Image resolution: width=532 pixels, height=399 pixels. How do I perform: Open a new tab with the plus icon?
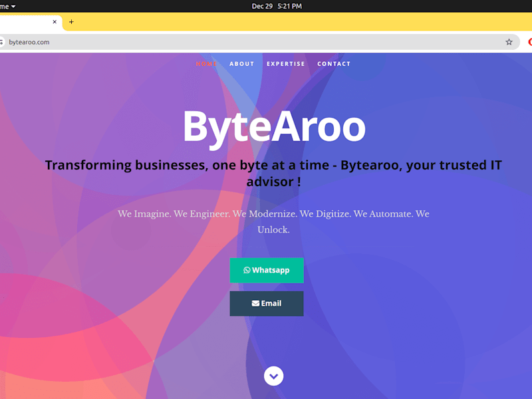pos(71,22)
